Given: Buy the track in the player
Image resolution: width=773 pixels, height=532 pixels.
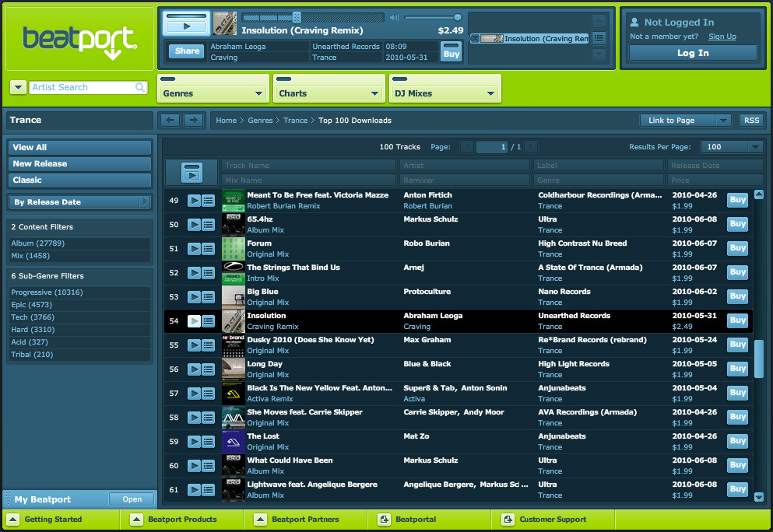Looking at the screenshot, I should [451, 53].
